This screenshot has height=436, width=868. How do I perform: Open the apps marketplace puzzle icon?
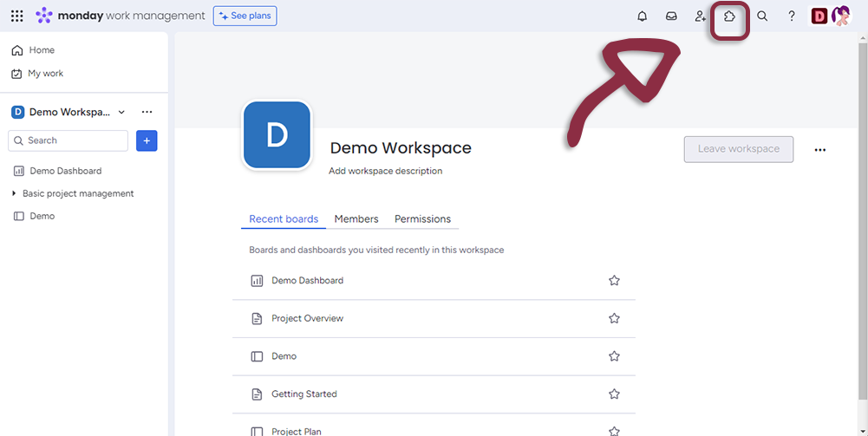[730, 16]
